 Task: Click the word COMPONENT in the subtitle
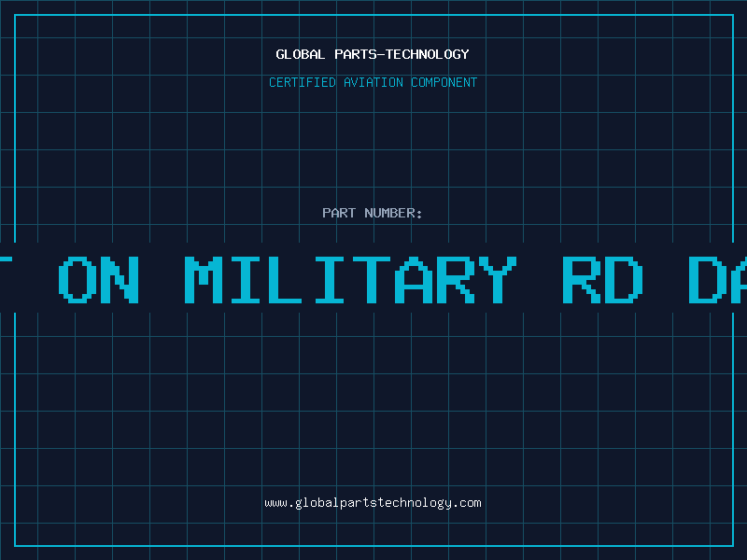[444, 82]
